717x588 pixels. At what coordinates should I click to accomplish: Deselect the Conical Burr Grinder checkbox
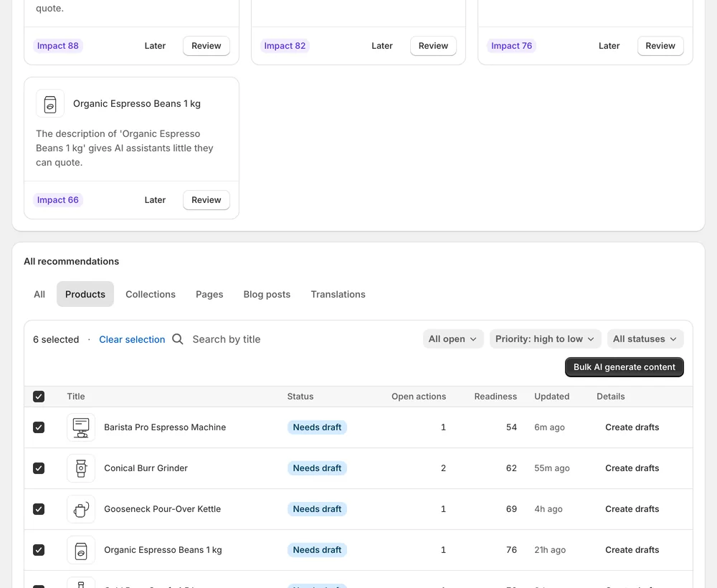click(x=39, y=468)
